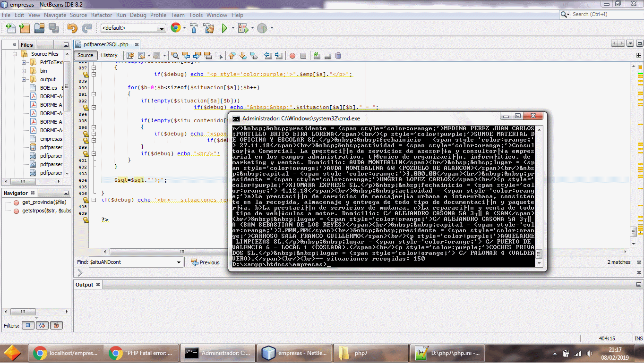This screenshot has height=363, width=644.
Task: Click the Undo arrow icon
Action: click(72, 28)
